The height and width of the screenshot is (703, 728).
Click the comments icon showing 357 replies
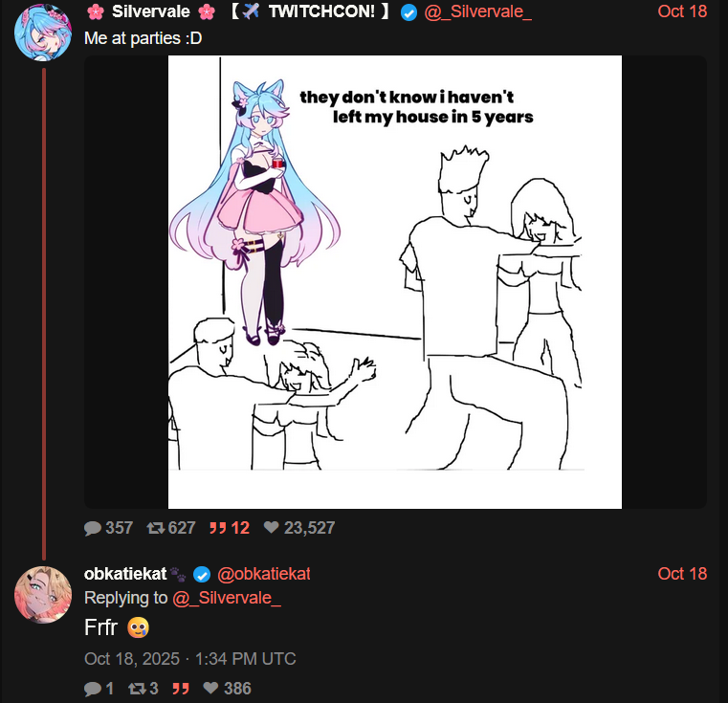pyautogui.click(x=93, y=528)
